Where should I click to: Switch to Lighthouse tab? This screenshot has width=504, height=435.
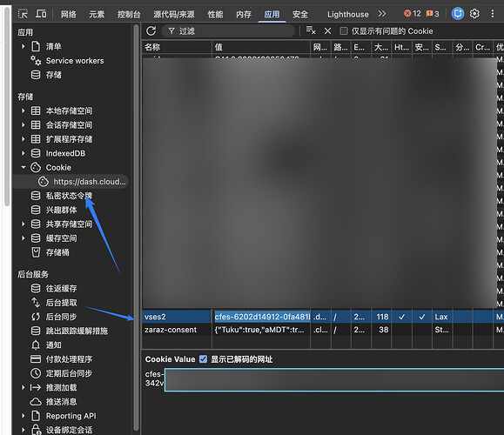[348, 14]
